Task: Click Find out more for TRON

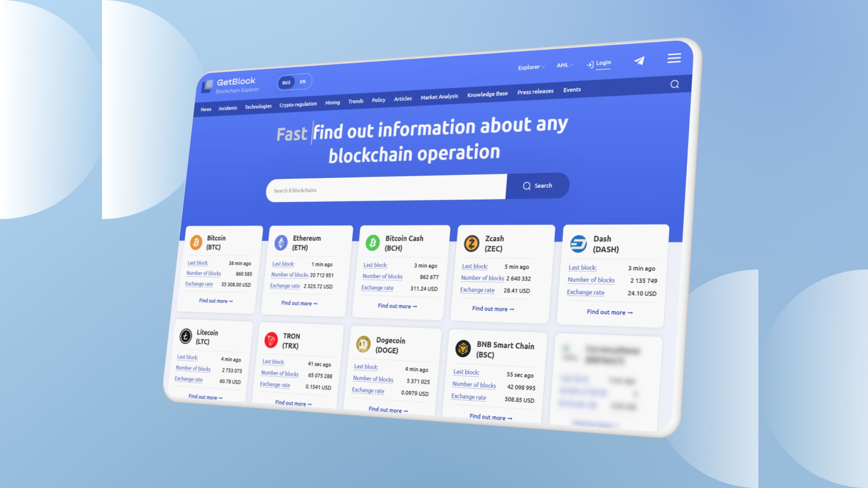Action: [292, 403]
